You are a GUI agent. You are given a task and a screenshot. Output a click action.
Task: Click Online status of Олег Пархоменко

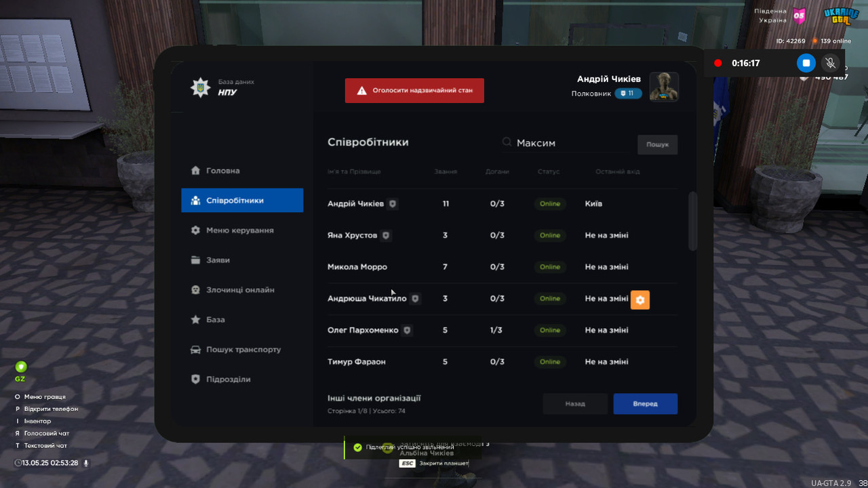pyautogui.click(x=550, y=331)
